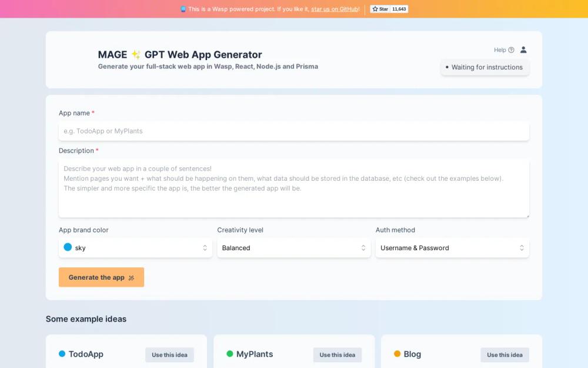Click the green dot beside MyPlants
Image resolution: width=588 pixels, height=368 pixels.
click(x=230, y=354)
